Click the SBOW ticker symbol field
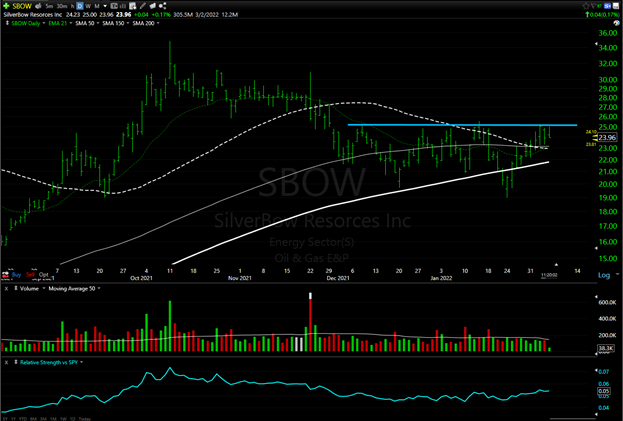The height and width of the screenshot is (421, 623). tap(22, 6)
